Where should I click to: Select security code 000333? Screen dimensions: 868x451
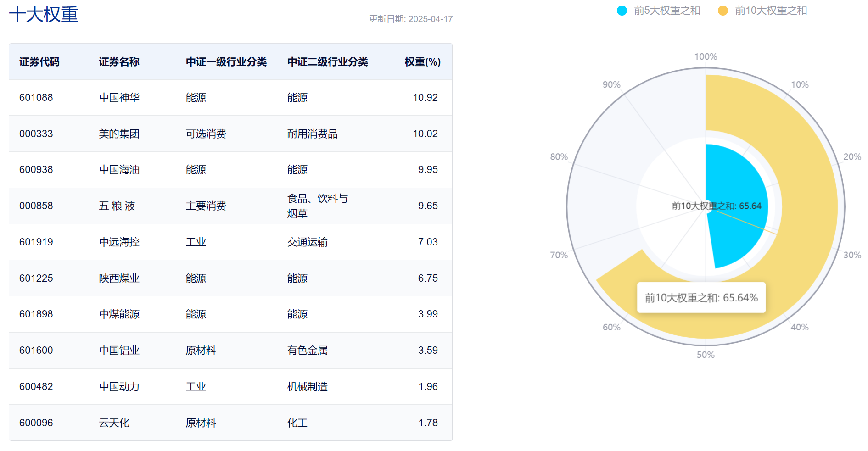(x=36, y=134)
